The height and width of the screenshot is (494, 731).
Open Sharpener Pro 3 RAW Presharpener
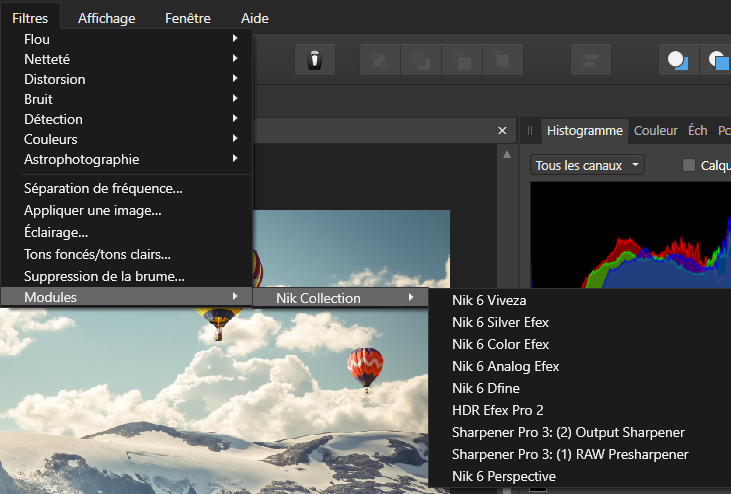click(x=579, y=454)
